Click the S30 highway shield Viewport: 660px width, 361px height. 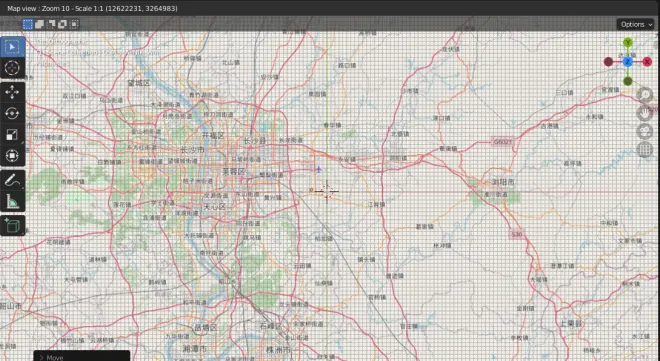click(516, 234)
